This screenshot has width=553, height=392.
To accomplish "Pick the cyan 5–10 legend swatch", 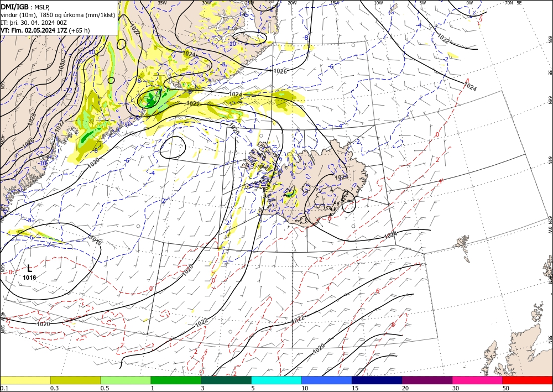I will pyautogui.click(x=276, y=380).
